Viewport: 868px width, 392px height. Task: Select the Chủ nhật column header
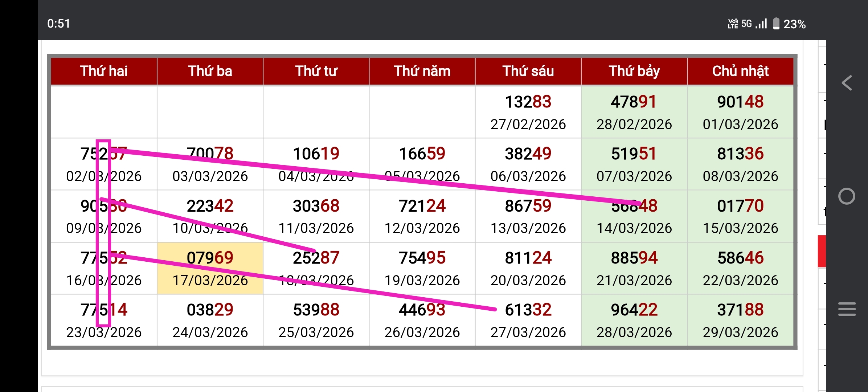(740, 71)
